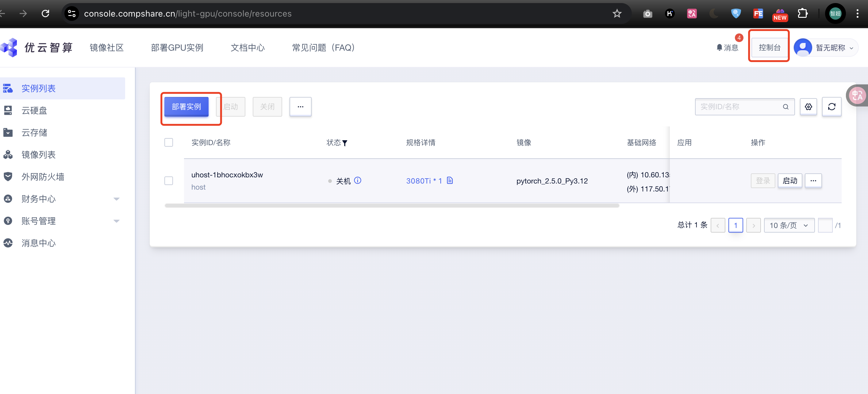
Task: Click the blue 部署实例 button
Action: pyautogui.click(x=186, y=107)
